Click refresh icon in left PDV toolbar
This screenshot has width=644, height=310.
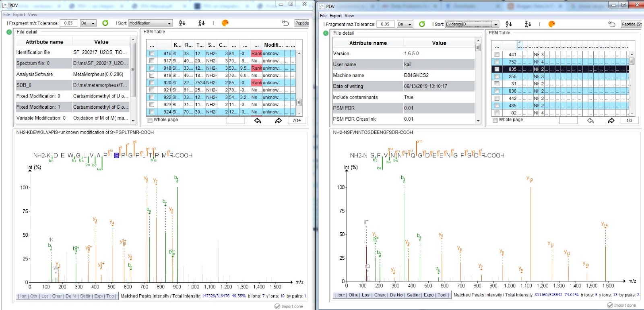(x=105, y=23)
